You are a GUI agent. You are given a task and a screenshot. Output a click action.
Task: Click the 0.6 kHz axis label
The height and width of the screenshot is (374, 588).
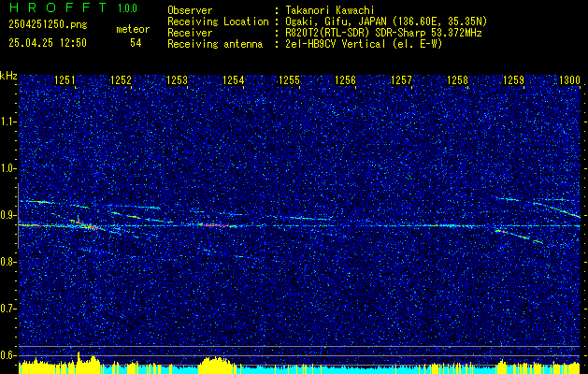click(x=8, y=355)
